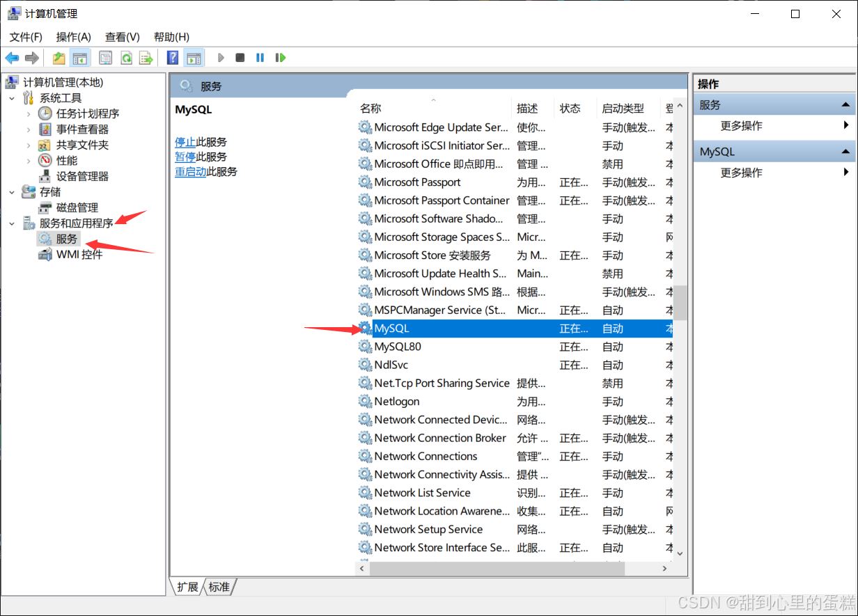Click gear icon of MySQL80 service
Image resolution: width=858 pixels, height=616 pixels.
(x=365, y=347)
